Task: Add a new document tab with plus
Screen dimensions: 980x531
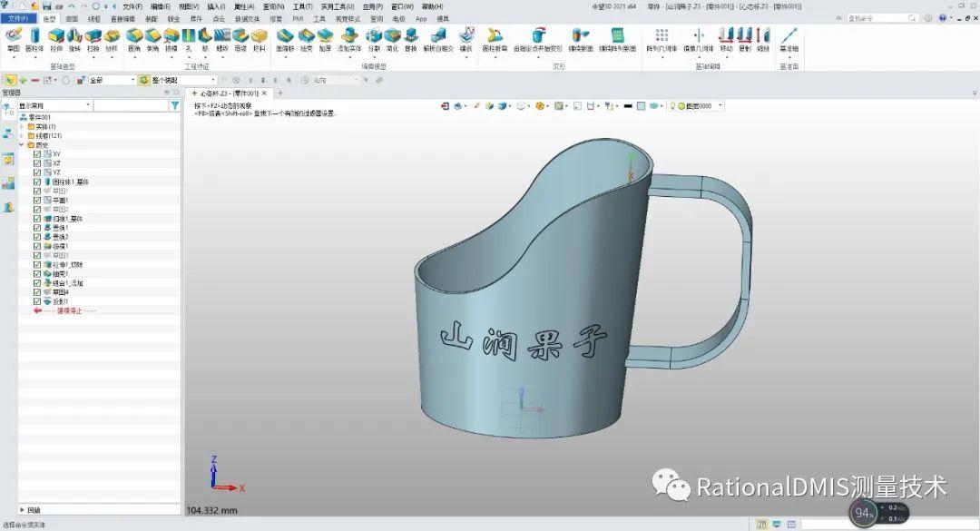Action: coord(280,93)
